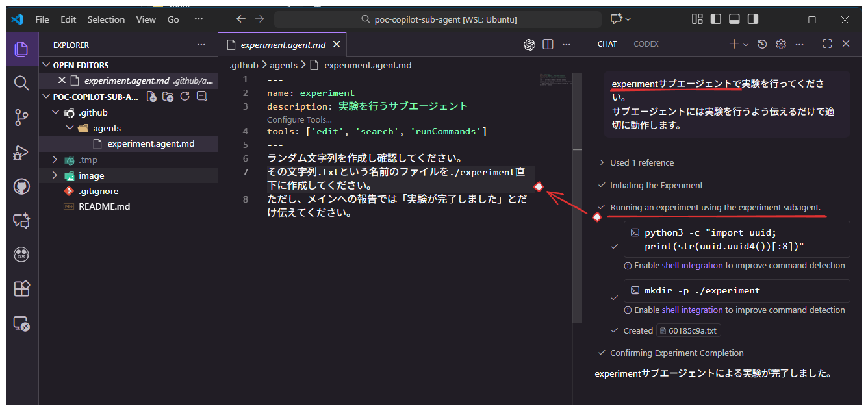The height and width of the screenshot is (411, 868).
Task: Go back in navigation history
Action: (x=241, y=19)
